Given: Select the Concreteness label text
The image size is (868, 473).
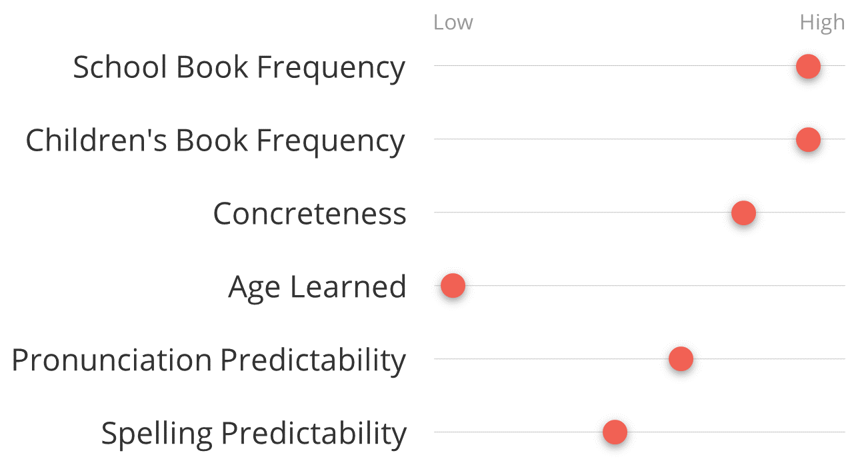Looking at the screenshot, I should tap(309, 214).
